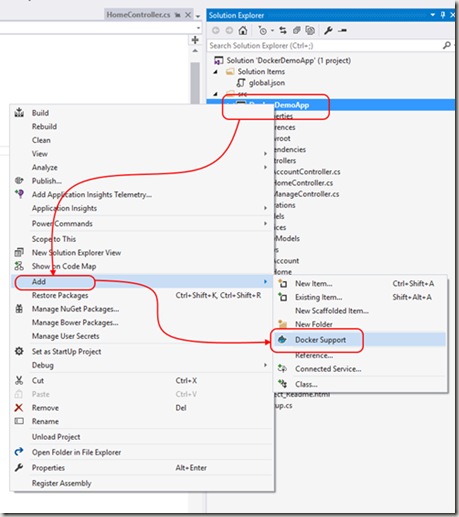Toggle Preview Selected Items icon
459x517 pixels.
(x=342, y=31)
